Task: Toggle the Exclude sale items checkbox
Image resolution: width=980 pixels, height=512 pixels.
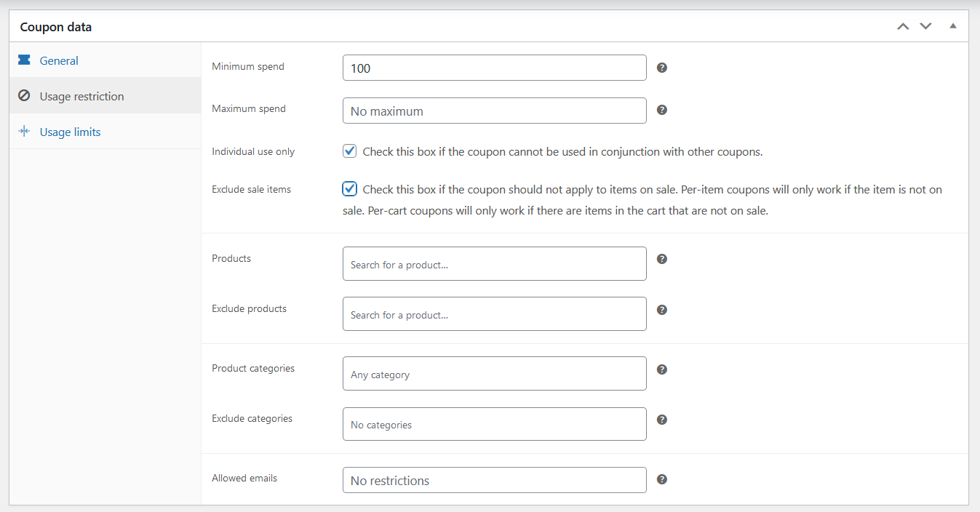Action: click(350, 189)
